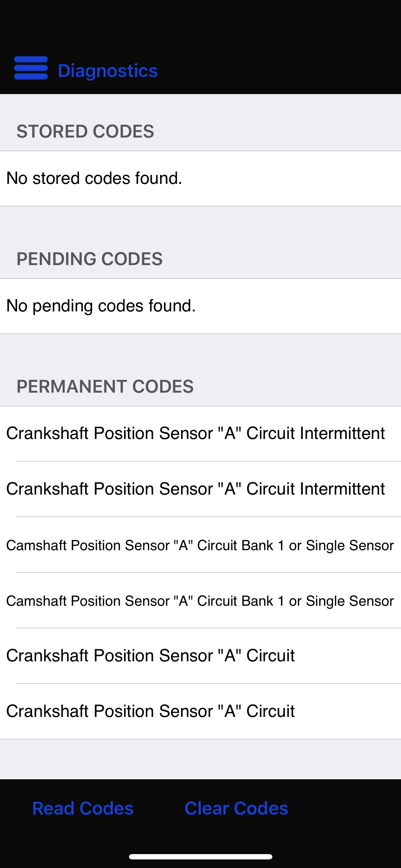Select the PENDING CODES section header
The height and width of the screenshot is (868, 401).
click(x=89, y=259)
